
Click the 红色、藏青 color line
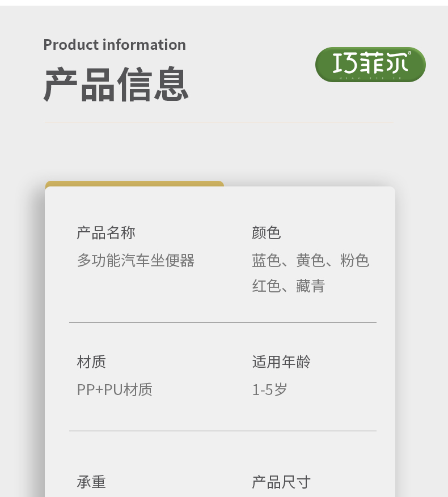[x=289, y=286]
